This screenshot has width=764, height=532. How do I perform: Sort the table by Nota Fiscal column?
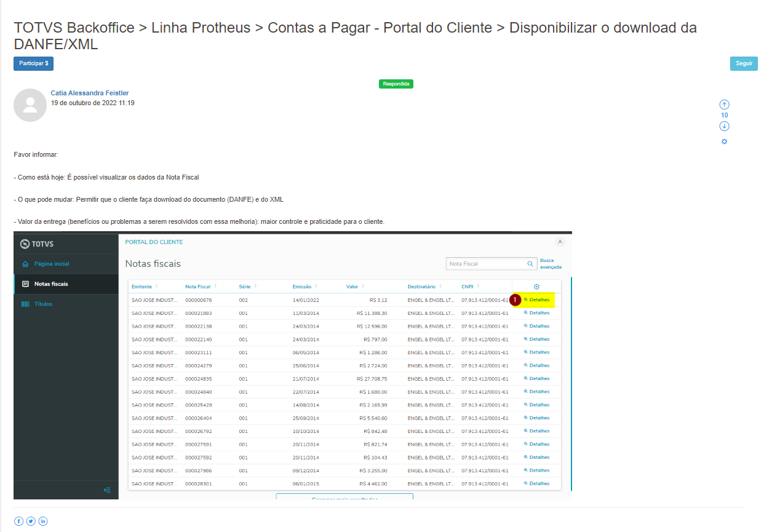[201, 287]
